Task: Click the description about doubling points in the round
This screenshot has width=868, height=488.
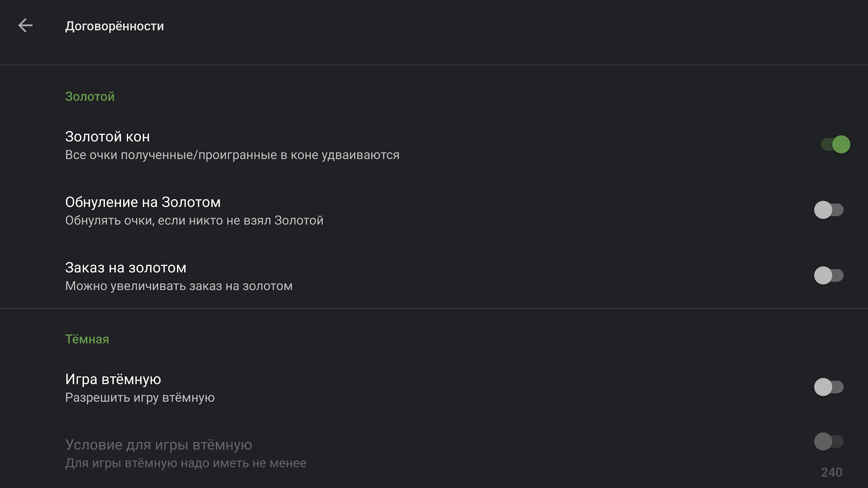Action: [232, 155]
